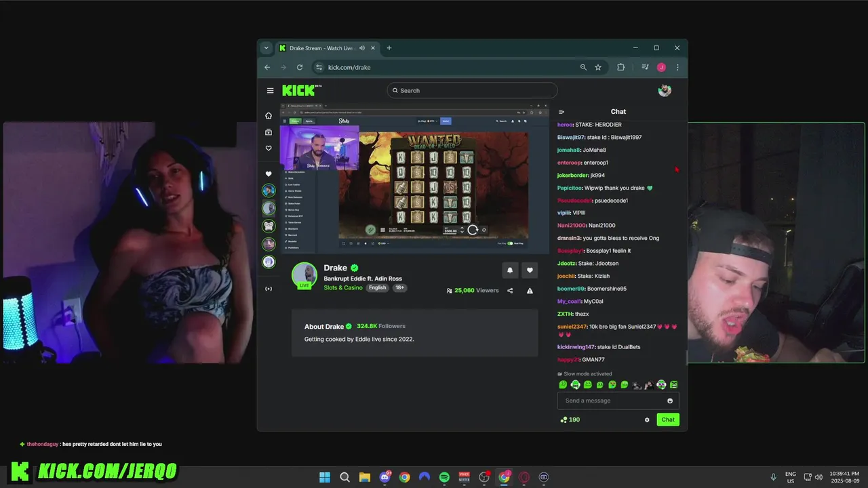Open the Drake channel name

335,268
